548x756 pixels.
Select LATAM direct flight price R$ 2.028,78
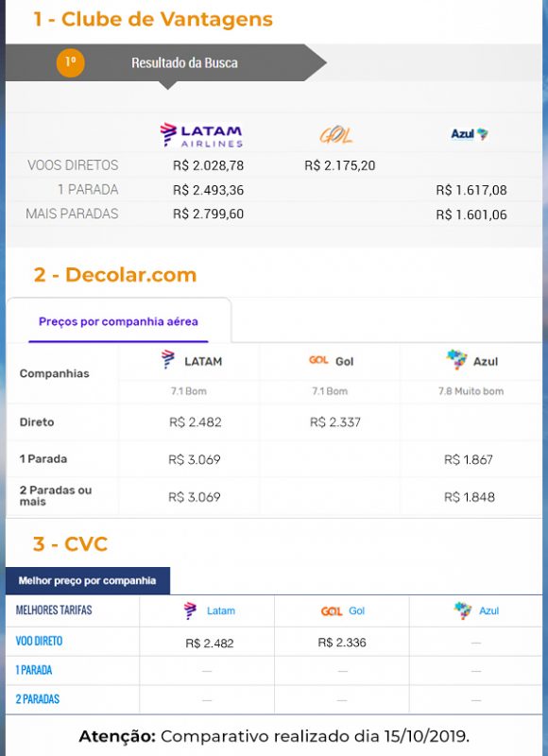click(208, 165)
